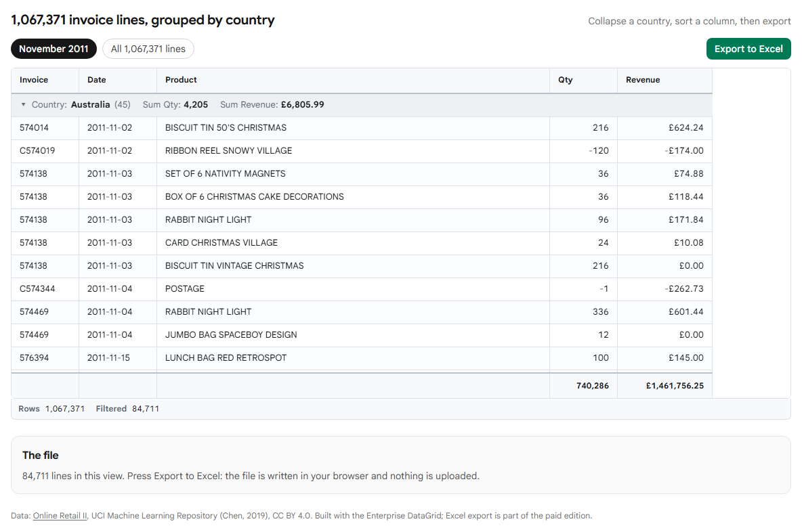Click SET OF 6 NATIVITY MAGNETS cell
802x532 pixels.
[x=353, y=174]
